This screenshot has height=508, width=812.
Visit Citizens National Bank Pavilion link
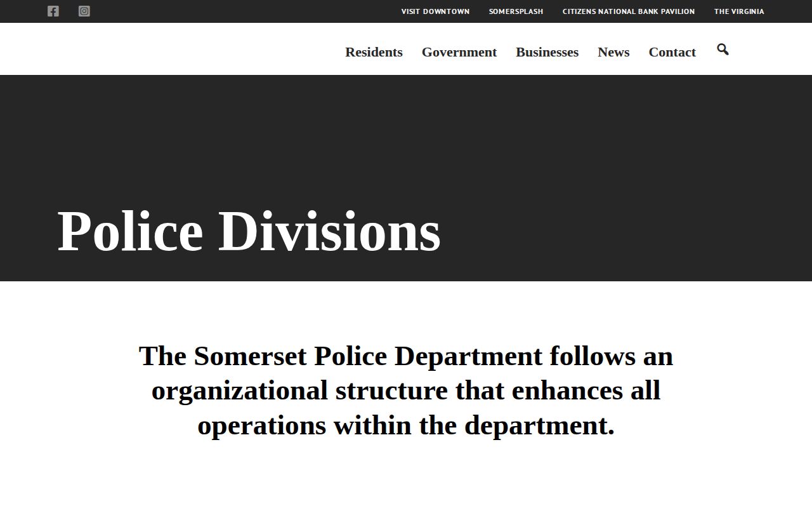point(629,11)
